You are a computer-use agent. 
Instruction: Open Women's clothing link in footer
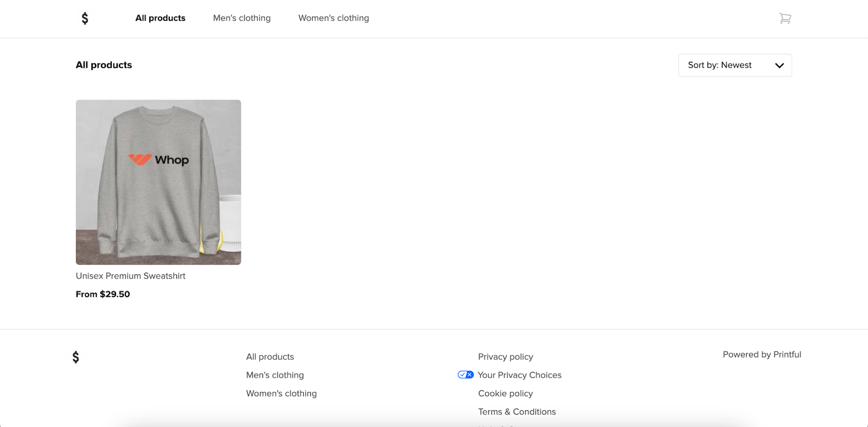coord(282,393)
